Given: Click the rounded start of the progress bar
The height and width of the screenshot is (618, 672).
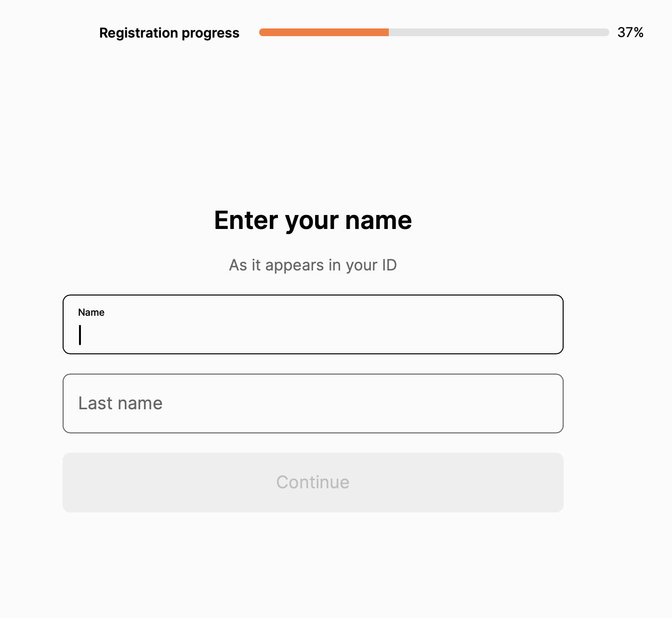Looking at the screenshot, I should pos(262,32).
